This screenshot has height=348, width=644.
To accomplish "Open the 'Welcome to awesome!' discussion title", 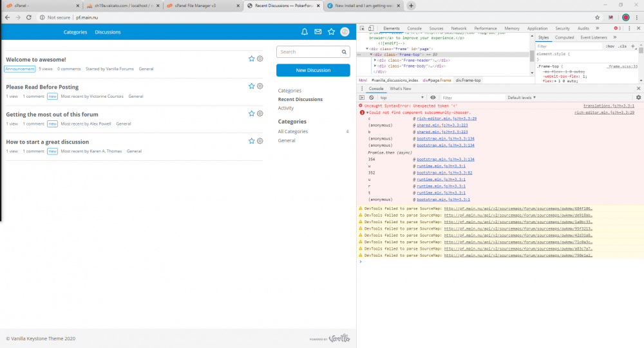I will pyautogui.click(x=35, y=60).
